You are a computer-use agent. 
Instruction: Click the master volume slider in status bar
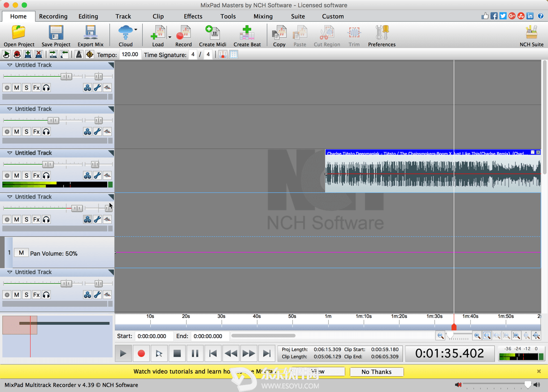(528, 385)
